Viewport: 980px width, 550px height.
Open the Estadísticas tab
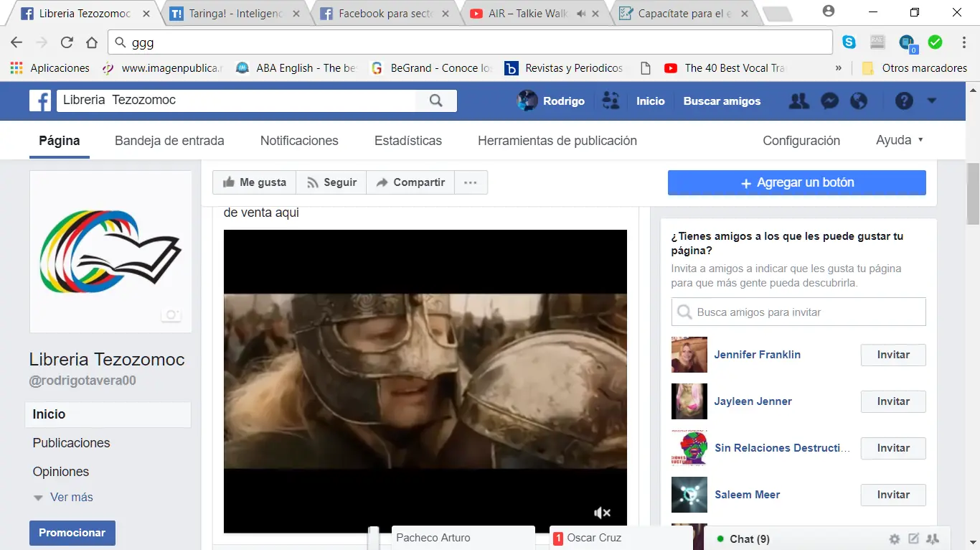(x=408, y=141)
